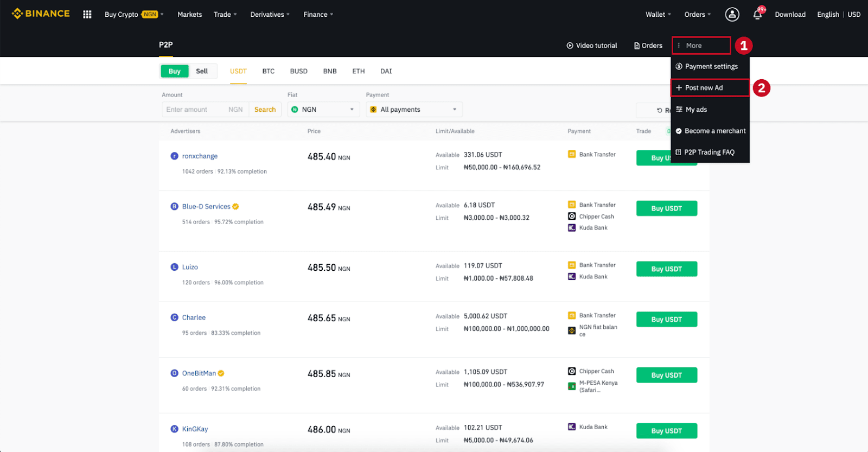Click the Become a merchant check icon
Screen dimensions: 868x452
pos(679,131)
